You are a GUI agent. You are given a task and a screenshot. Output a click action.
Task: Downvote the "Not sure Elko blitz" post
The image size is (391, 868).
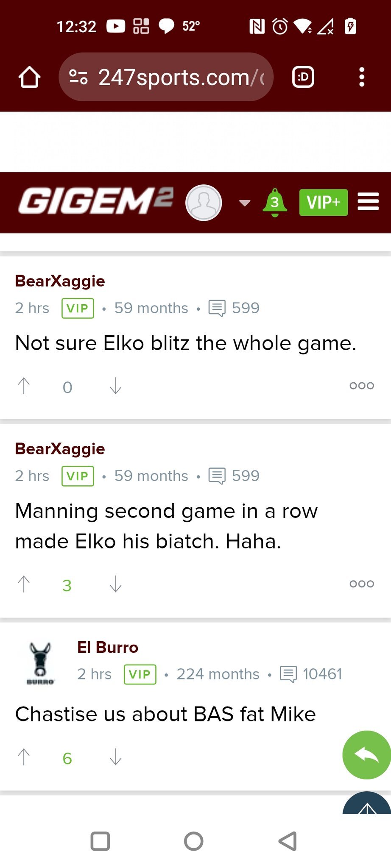115,386
